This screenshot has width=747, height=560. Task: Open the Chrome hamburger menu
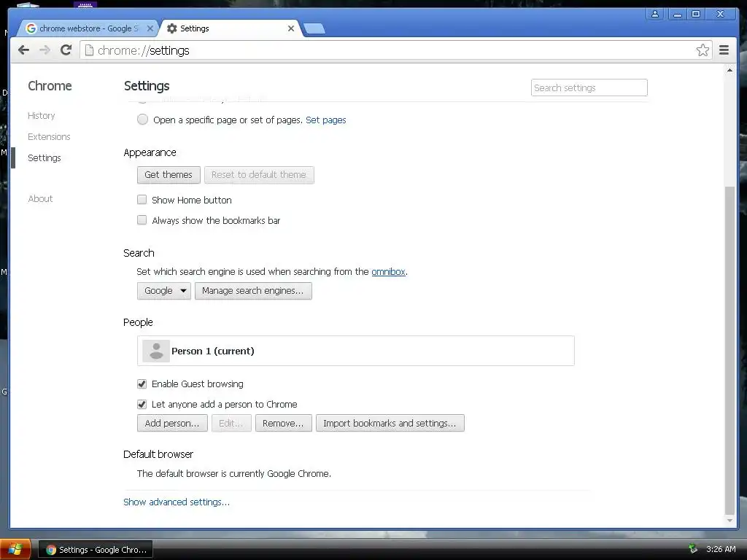tap(724, 50)
